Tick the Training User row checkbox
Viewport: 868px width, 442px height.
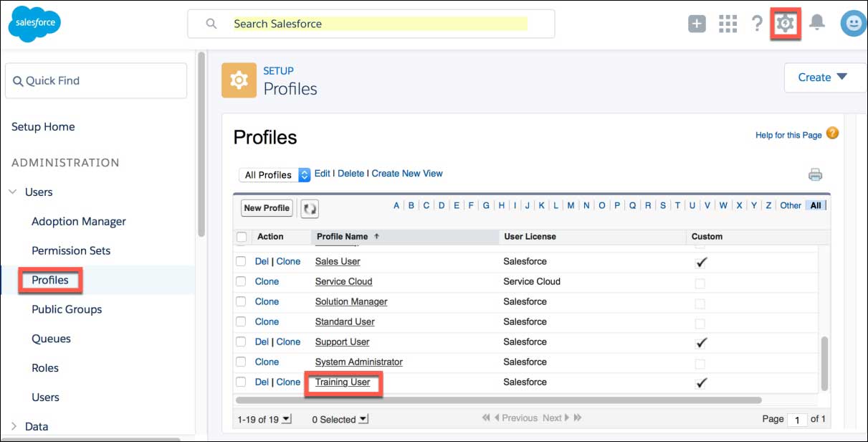point(242,382)
